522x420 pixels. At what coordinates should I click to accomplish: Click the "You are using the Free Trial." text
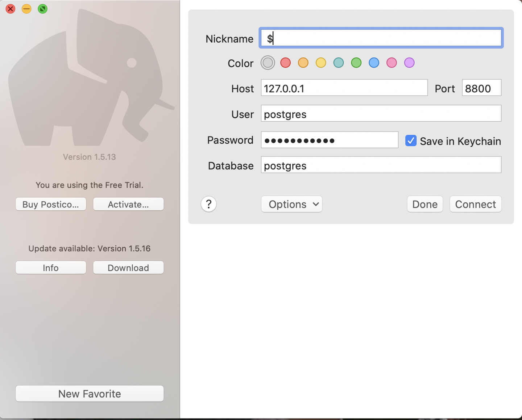click(90, 185)
